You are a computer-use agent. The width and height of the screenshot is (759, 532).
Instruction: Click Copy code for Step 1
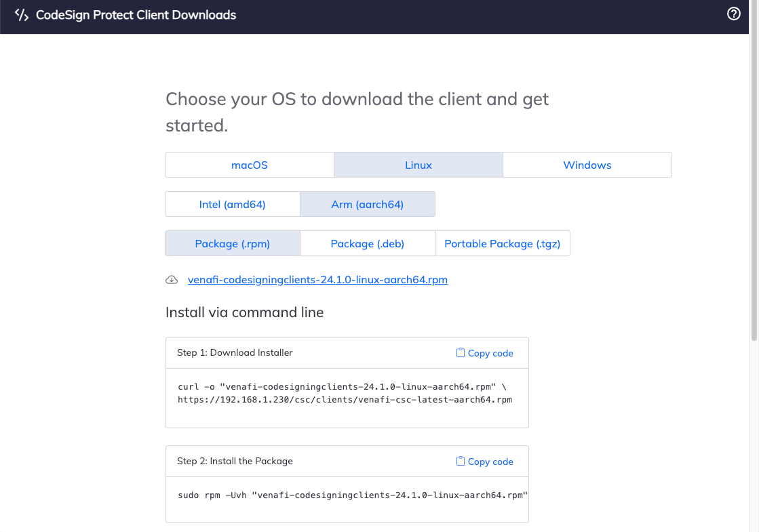pos(490,352)
